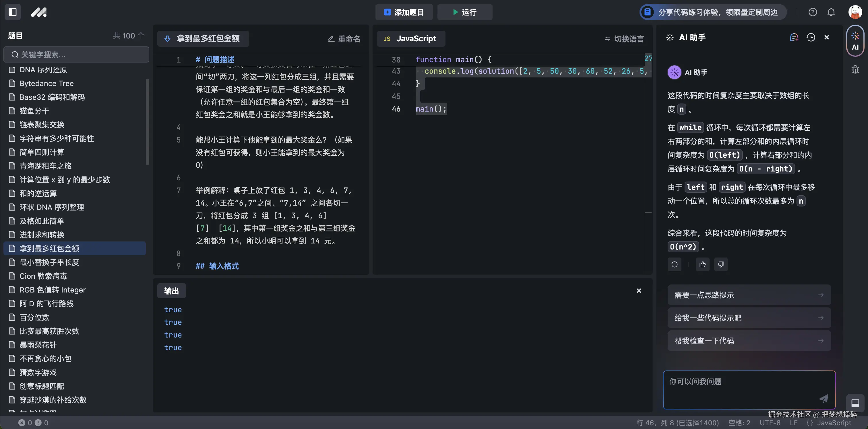Viewport: 868px width, 429px height.
Task: Click the download icon beside 拿到最多红包金额
Action: [x=167, y=38]
